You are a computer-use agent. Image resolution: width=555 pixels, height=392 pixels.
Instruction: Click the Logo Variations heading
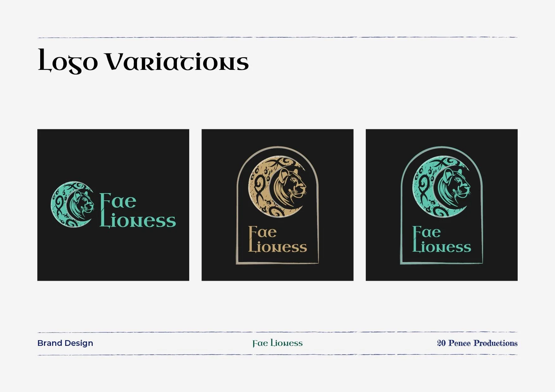143,61
